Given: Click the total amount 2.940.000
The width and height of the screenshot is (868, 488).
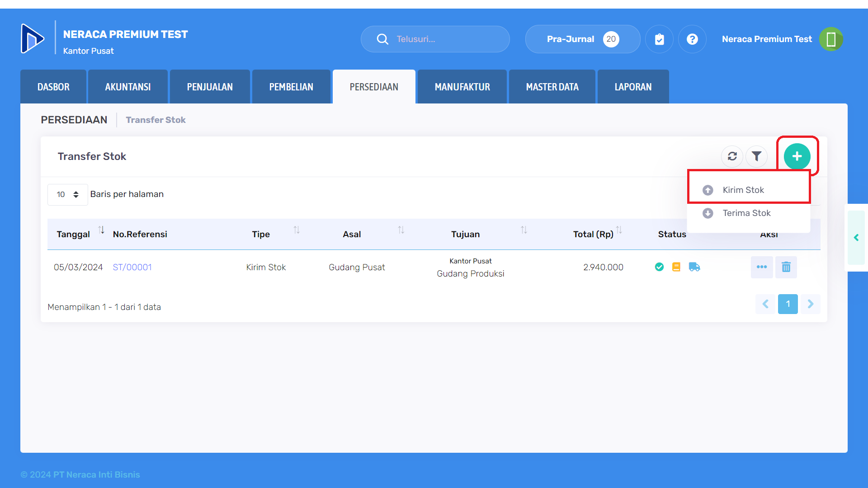Looking at the screenshot, I should pyautogui.click(x=603, y=267).
